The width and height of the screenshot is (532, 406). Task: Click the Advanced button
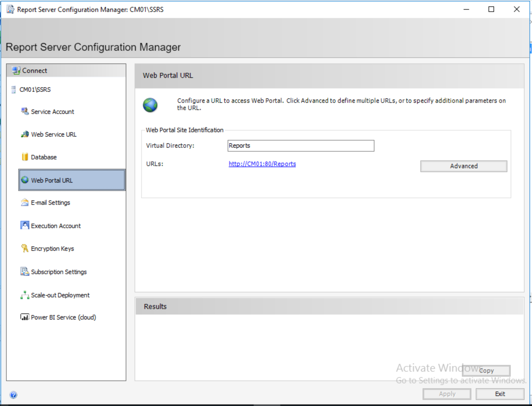464,166
